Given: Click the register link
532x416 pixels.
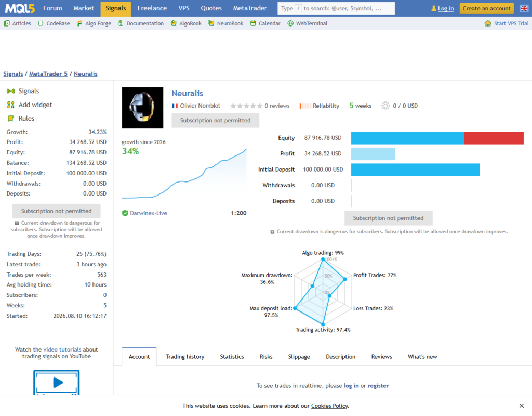Looking at the screenshot, I should tap(378, 386).
